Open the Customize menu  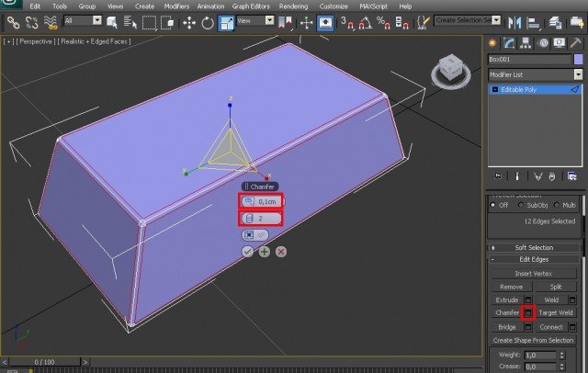(334, 6)
